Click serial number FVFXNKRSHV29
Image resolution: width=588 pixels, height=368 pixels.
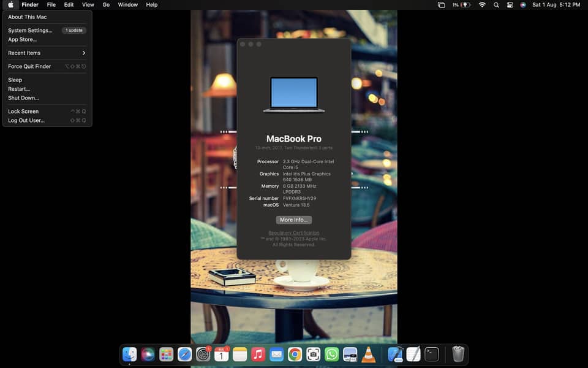pos(300,198)
